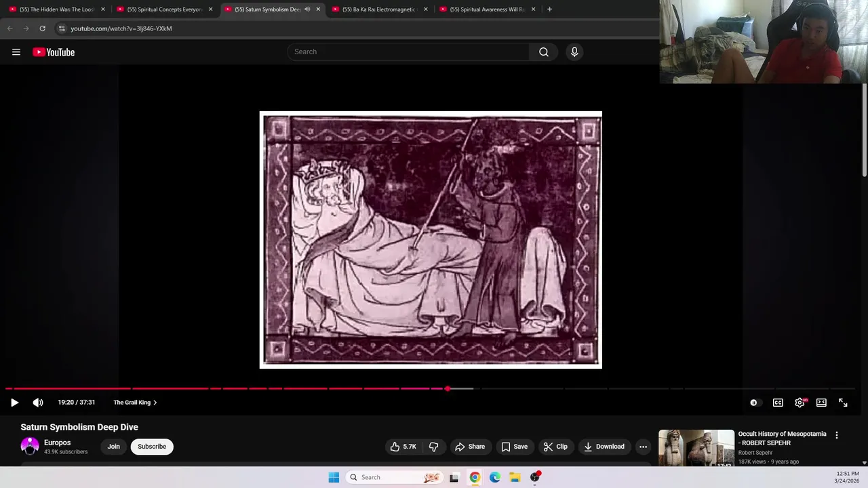This screenshot has width=868, height=488.
Task: Save the video to a playlist
Action: (x=514, y=447)
